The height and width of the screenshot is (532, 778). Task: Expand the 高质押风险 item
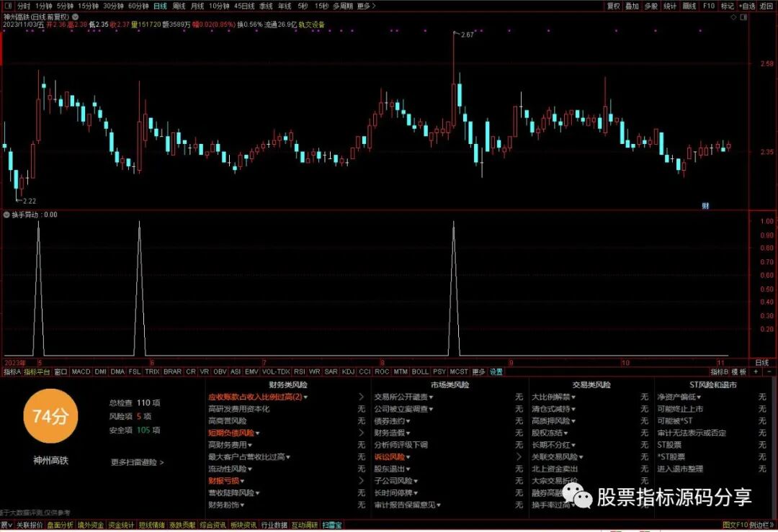point(554,421)
